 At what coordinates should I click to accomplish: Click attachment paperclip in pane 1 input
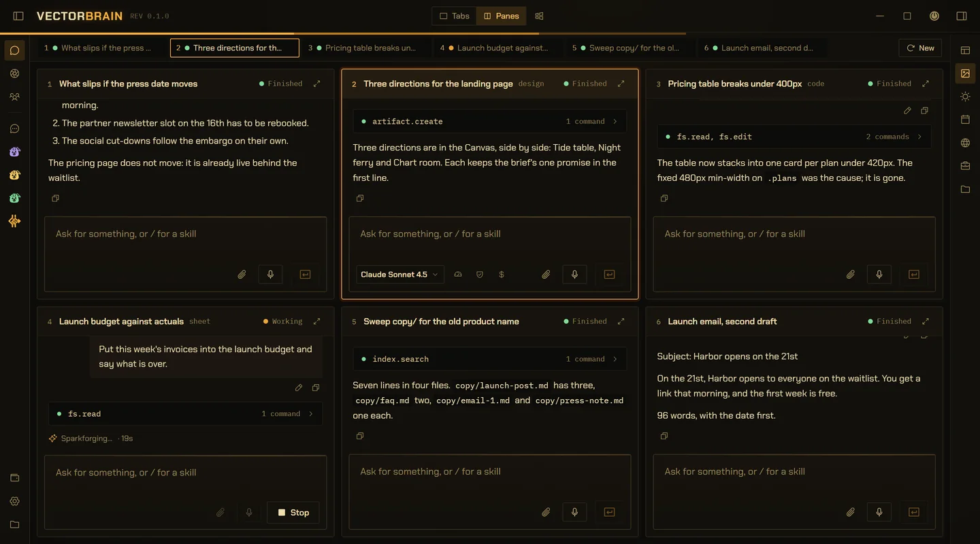pyautogui.click(x=242, y=275)
